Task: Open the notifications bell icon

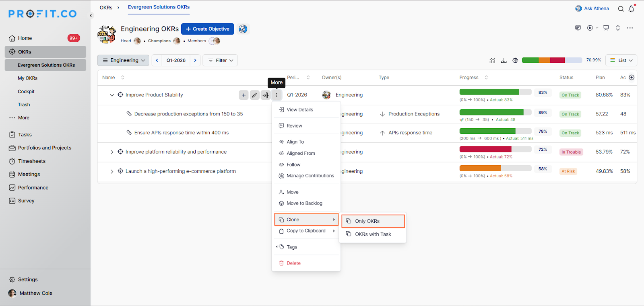Action: point(631,9)
